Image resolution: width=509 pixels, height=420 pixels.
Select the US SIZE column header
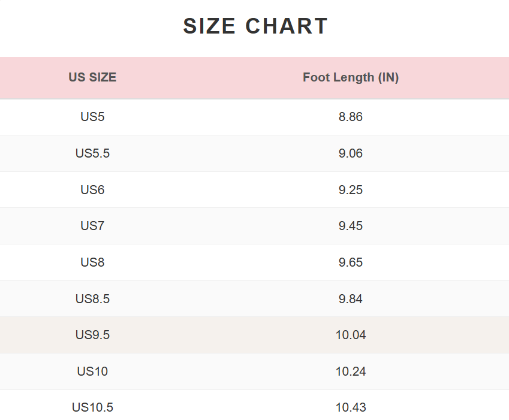[x=92, y=77]
